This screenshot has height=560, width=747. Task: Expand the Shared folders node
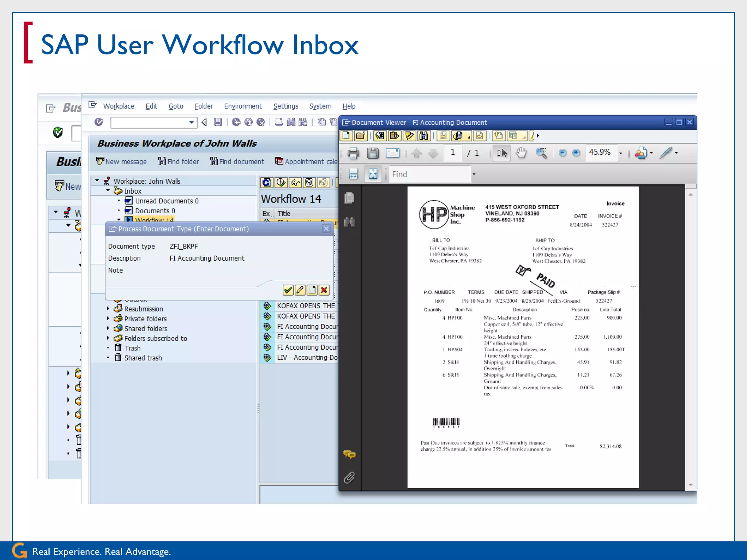[108, 328]
